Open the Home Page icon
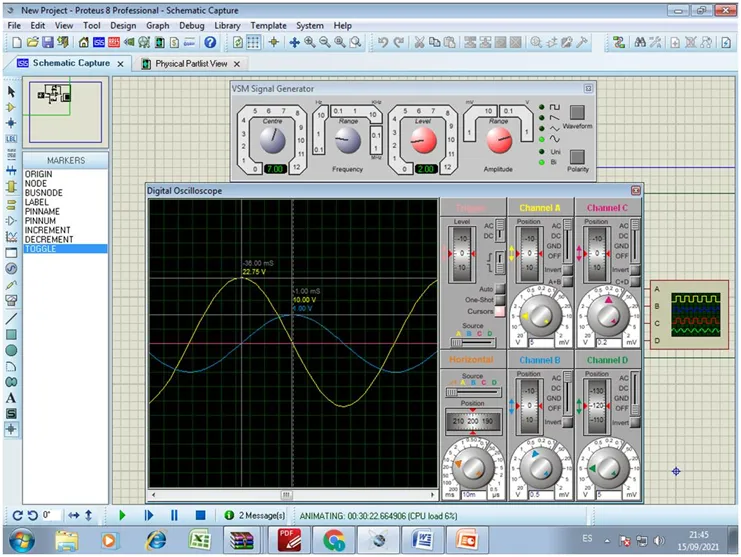The image size is (741, 557). (84, 43)
